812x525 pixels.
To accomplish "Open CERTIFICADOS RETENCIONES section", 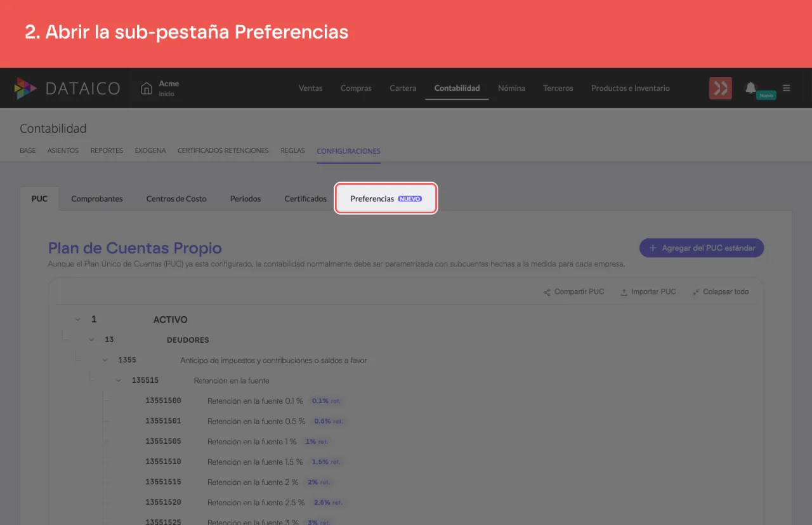I will click(x=223, y=151).
